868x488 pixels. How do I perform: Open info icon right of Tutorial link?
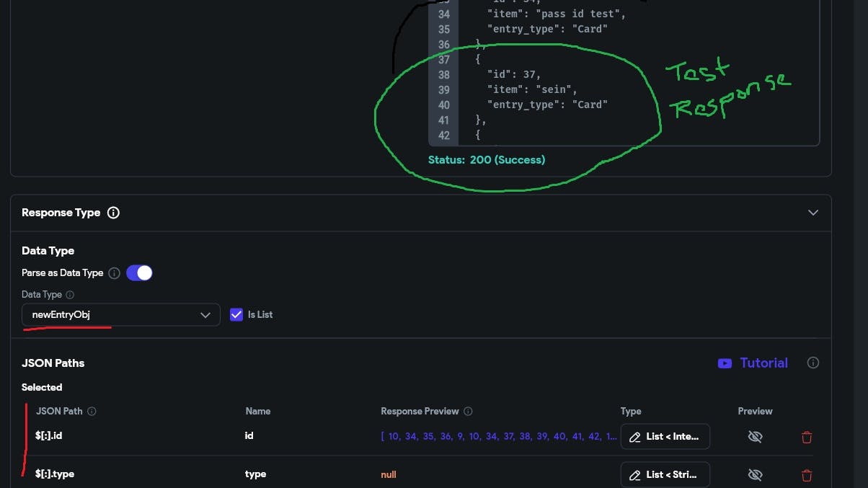[812, 363]
